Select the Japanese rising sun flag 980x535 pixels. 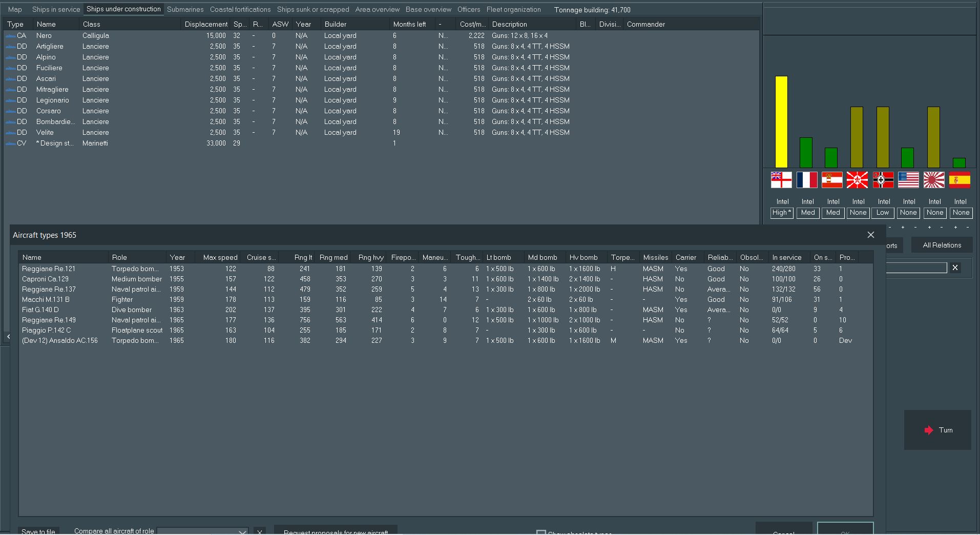click(x=934, y=180)
